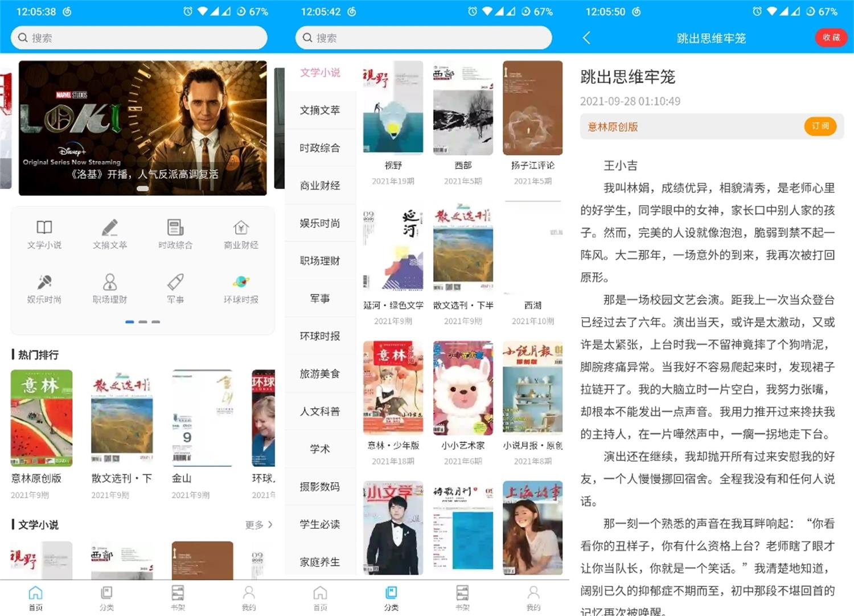Viewport: 854px width, 616px height.
Task: Select the 旅游美食 category in sidebar
Action: click(320, 373)
